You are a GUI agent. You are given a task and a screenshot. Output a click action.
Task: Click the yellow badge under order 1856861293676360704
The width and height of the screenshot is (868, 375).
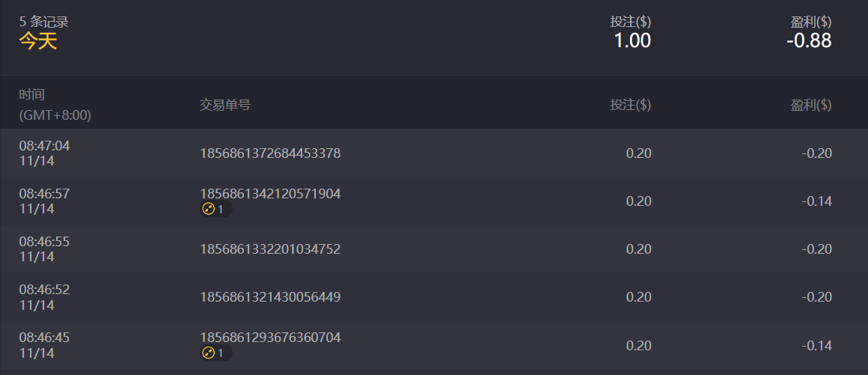215,353
